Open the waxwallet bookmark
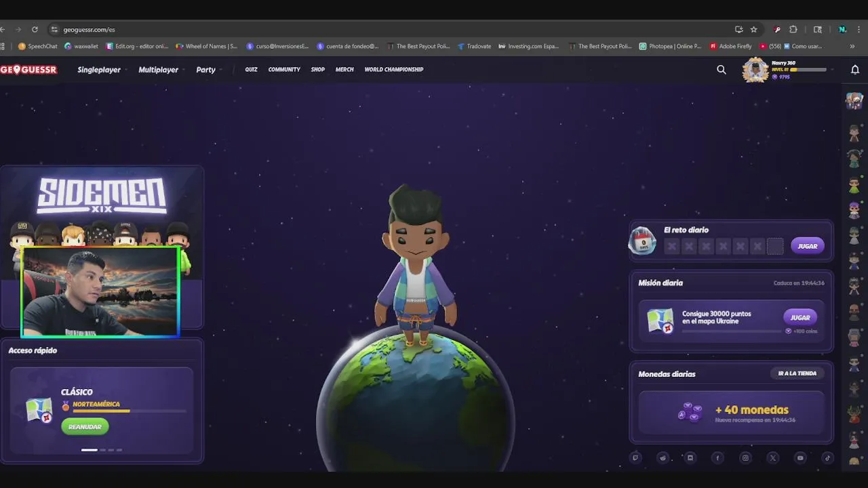Viewport: 868px width, 488px height. 81,46
